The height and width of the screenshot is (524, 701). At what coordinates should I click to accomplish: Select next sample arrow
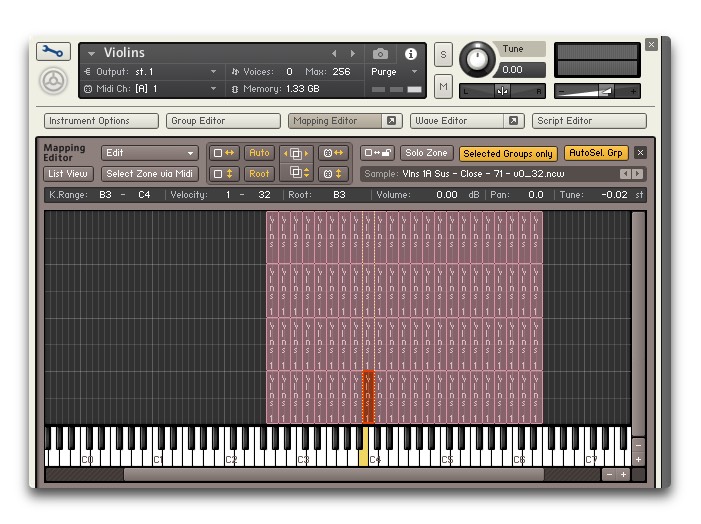point(638,174)
